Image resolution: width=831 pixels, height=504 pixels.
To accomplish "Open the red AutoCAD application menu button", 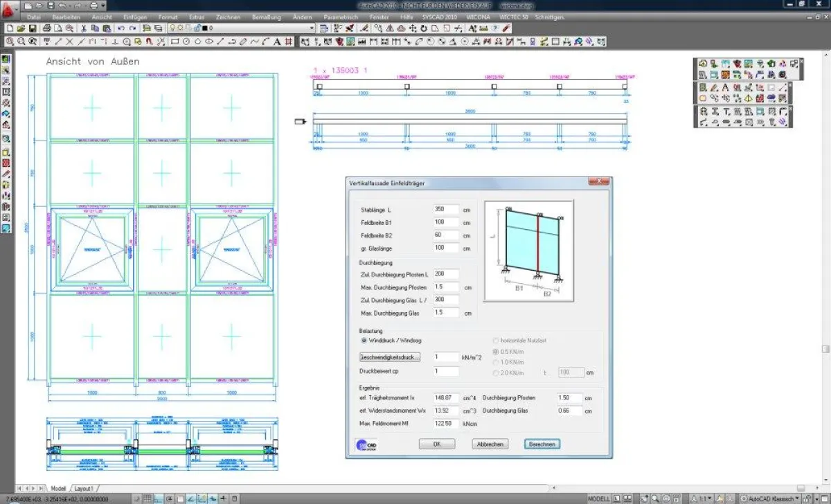I will click(8, 7).
